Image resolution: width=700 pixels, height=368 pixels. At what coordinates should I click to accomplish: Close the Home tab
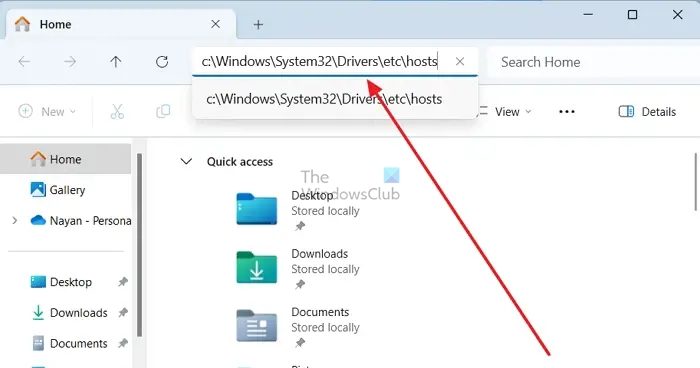pos(215,24)
